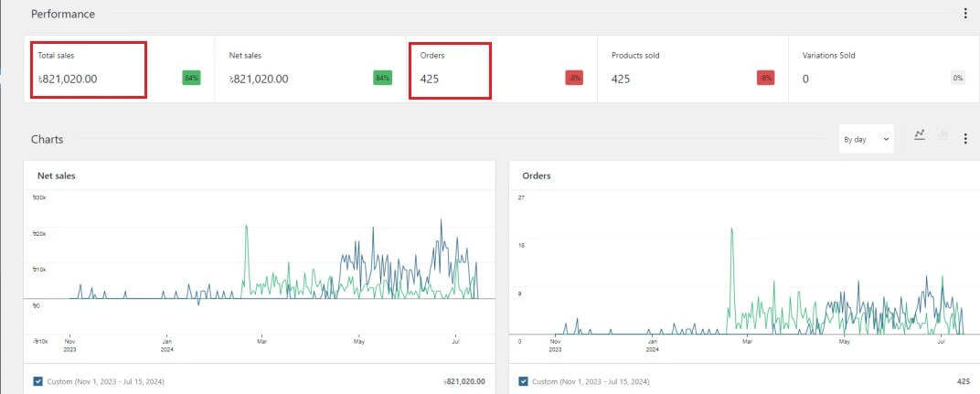Click the Variations Sold 0% badge

[957, 79]
